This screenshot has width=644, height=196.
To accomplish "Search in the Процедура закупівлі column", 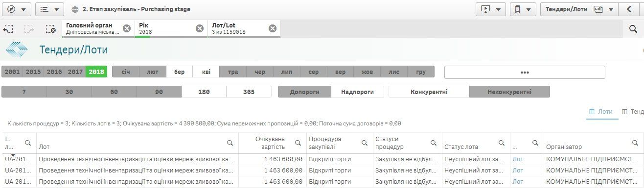I will pos(364,143).
